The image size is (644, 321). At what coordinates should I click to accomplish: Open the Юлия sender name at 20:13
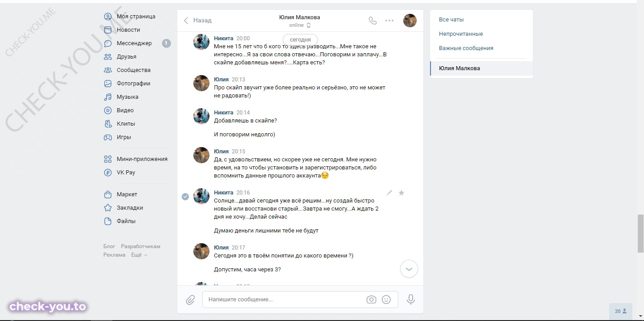tap(221, 80)
